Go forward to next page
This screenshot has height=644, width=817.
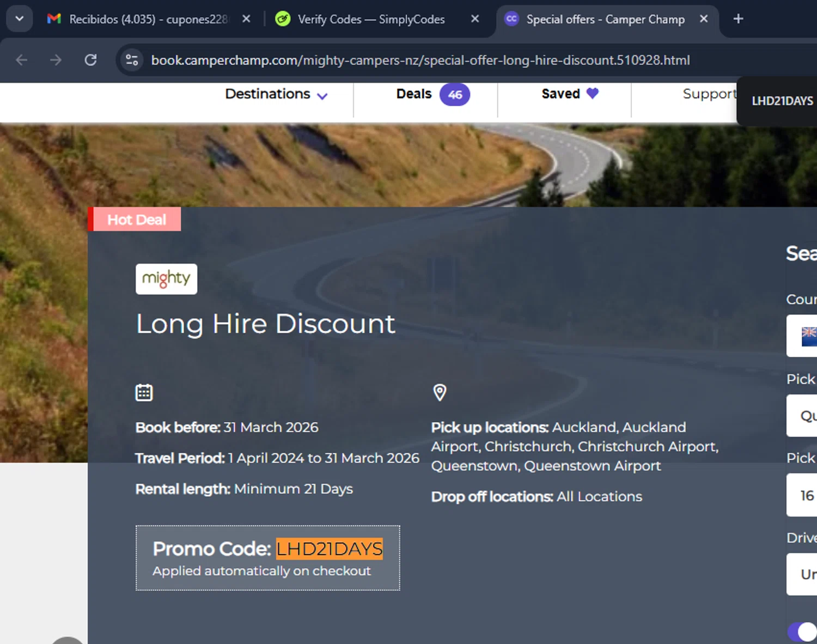pyautogui.click(x=56, y=60)
